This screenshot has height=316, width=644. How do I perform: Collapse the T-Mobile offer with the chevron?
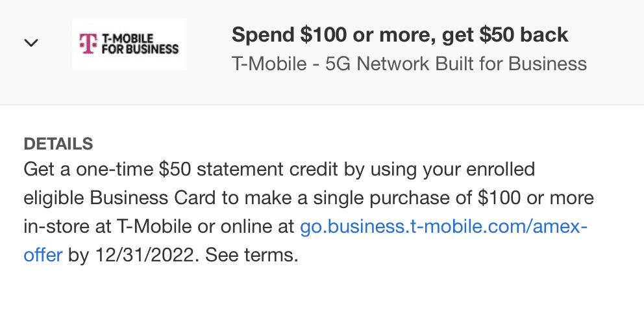pyautogui.click(x=31, y=43)
